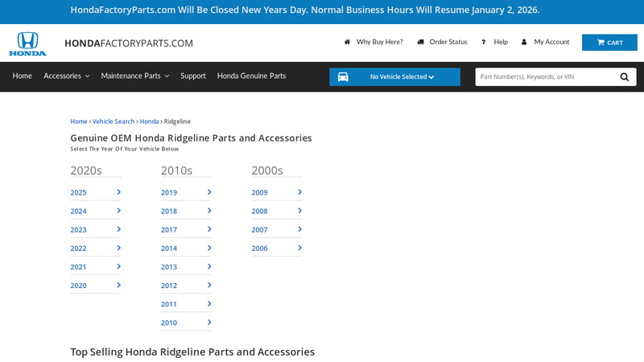Click the part number search field
The width and height of the screenshot is (644, 362).
(x=543, y=77)
